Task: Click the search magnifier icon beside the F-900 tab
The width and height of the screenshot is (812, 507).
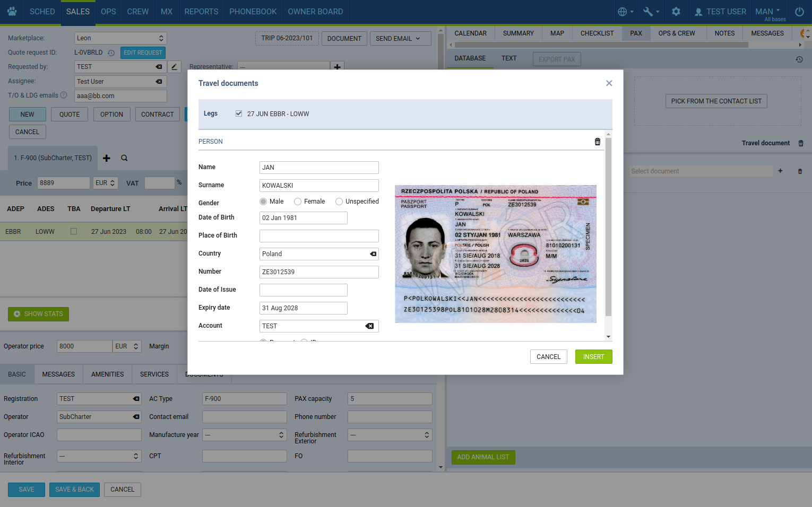Action: (124, 158)
